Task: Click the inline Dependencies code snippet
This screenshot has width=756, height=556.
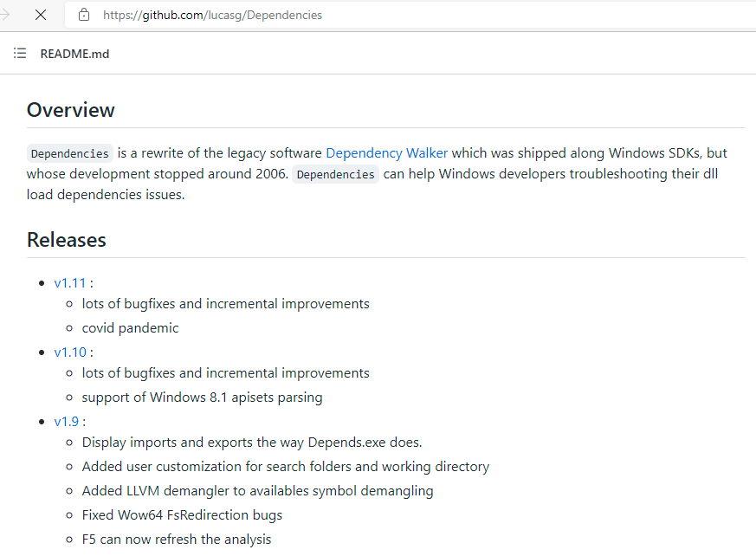Action: (x=69, y=152)
